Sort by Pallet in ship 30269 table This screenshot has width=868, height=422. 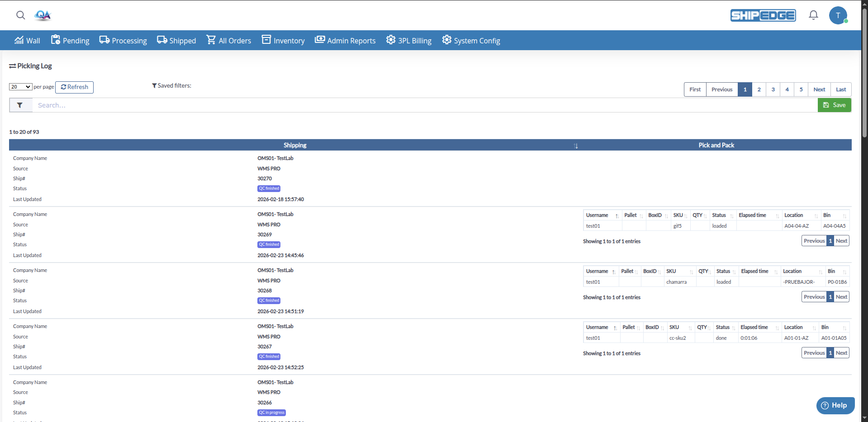633,215
